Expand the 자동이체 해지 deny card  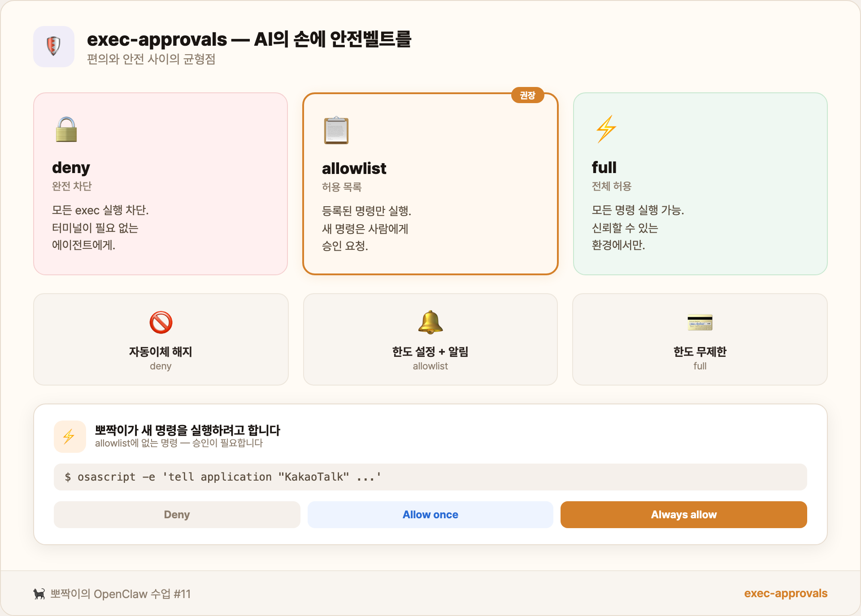tap(161, 339)
